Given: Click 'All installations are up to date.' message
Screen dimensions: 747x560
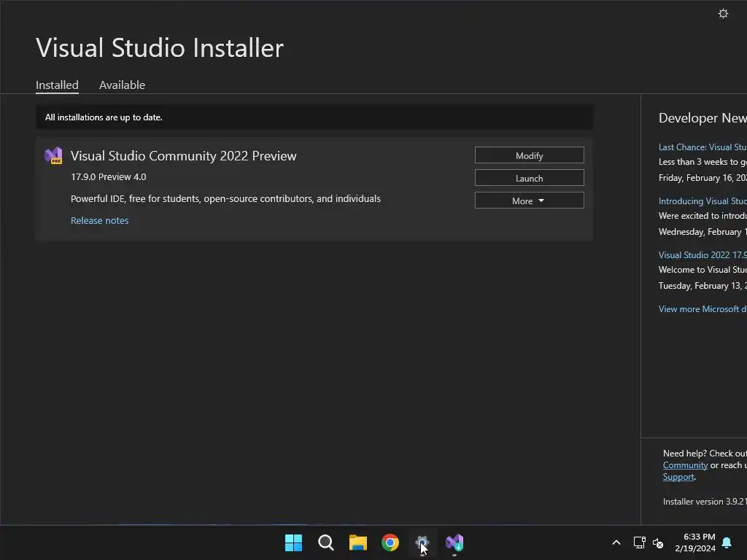Looking at the screenshot, I should [x=104, y=117].
